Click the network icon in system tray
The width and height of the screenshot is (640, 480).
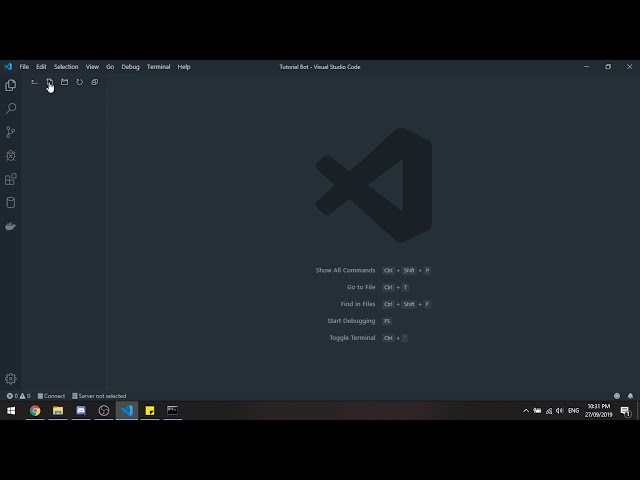click(549, 411)
